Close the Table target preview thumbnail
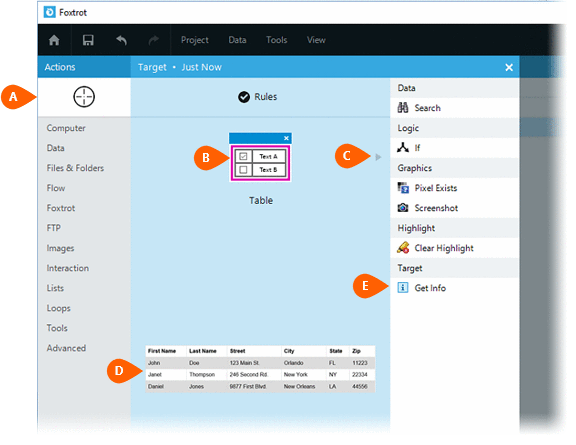576x445 pixels. (286, 138)
